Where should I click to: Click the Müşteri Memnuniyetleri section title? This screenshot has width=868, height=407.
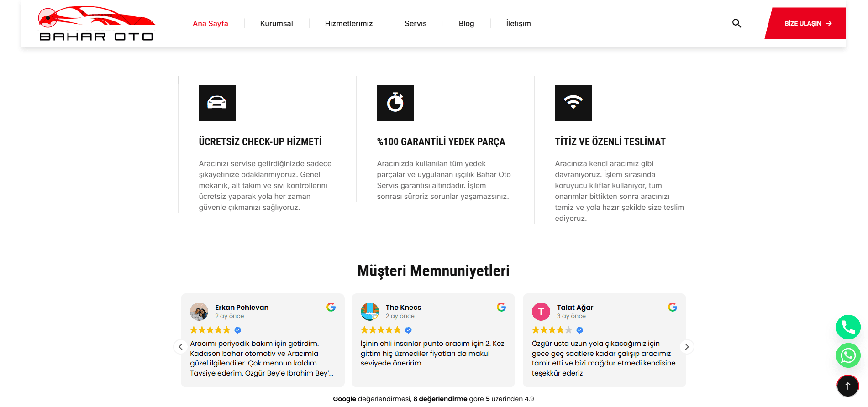coord(433,271)
